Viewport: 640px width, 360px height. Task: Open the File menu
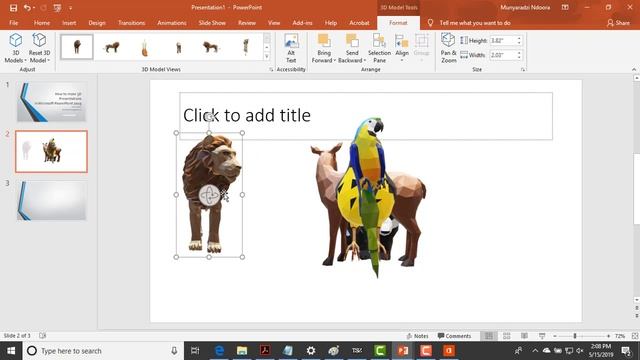[13, 23]
